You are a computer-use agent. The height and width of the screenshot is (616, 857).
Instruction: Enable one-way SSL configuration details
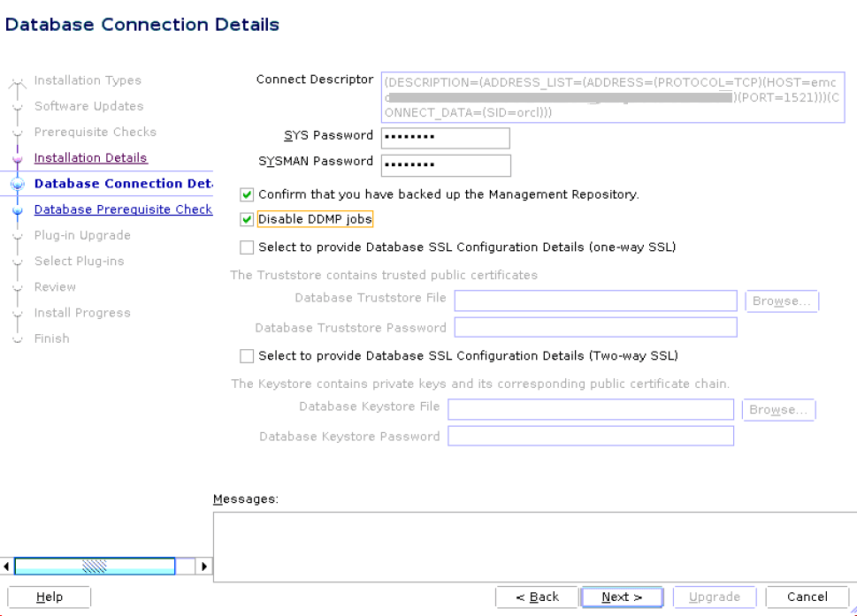tap(246, 247)
